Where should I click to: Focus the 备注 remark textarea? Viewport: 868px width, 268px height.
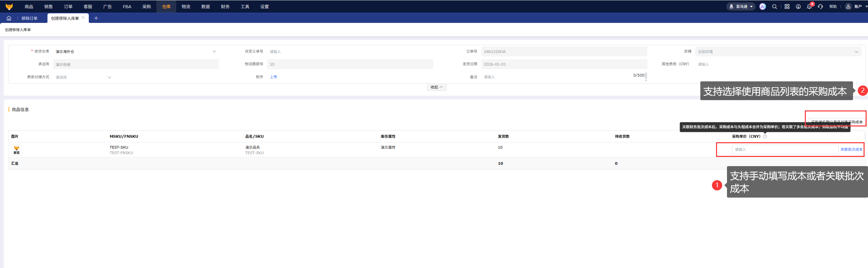click(564, 77)
